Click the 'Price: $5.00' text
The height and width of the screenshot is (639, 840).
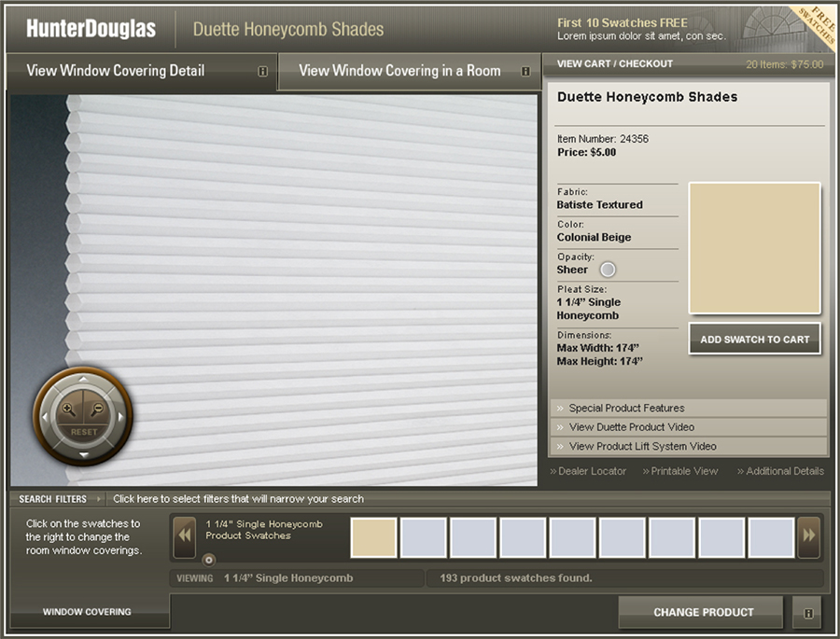(x=587, y=152)
